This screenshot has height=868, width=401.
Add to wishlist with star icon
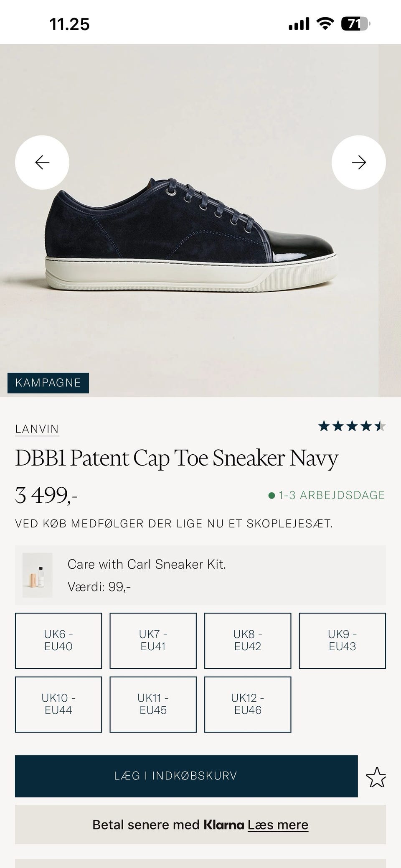pyautogui.click(x=376, y=777)
